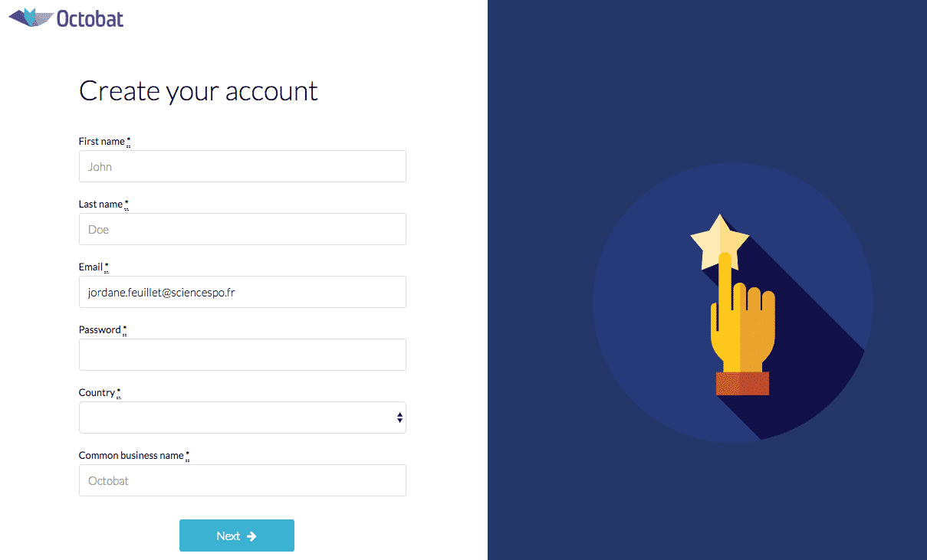
Task: Click the required asterisk beside First name
Action: pos(129,142)
